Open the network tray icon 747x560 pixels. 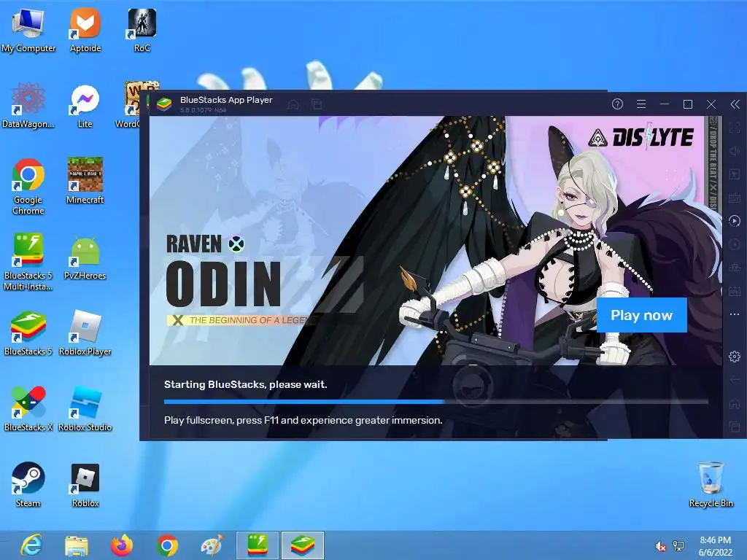678,546
